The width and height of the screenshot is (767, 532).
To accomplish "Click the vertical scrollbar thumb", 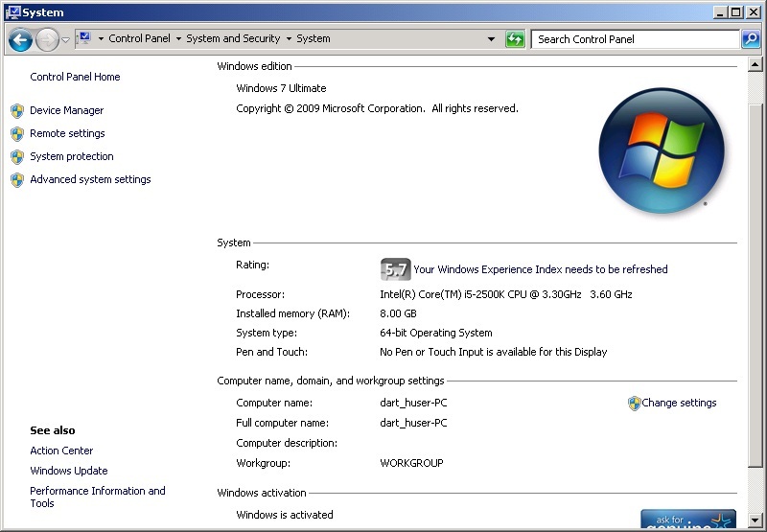I will click(755, 285).
